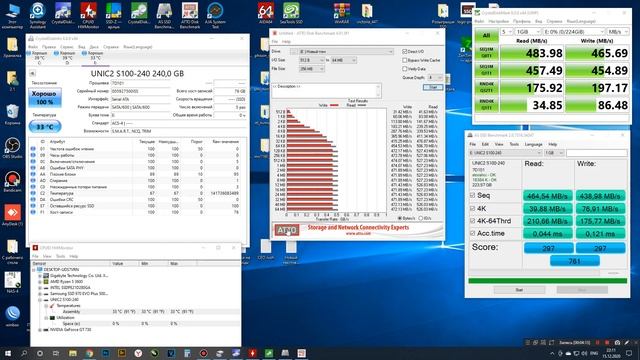Open the AnyDesk desktop icon
This screenshot has height=360, width=640.
[x=12, y=215]
